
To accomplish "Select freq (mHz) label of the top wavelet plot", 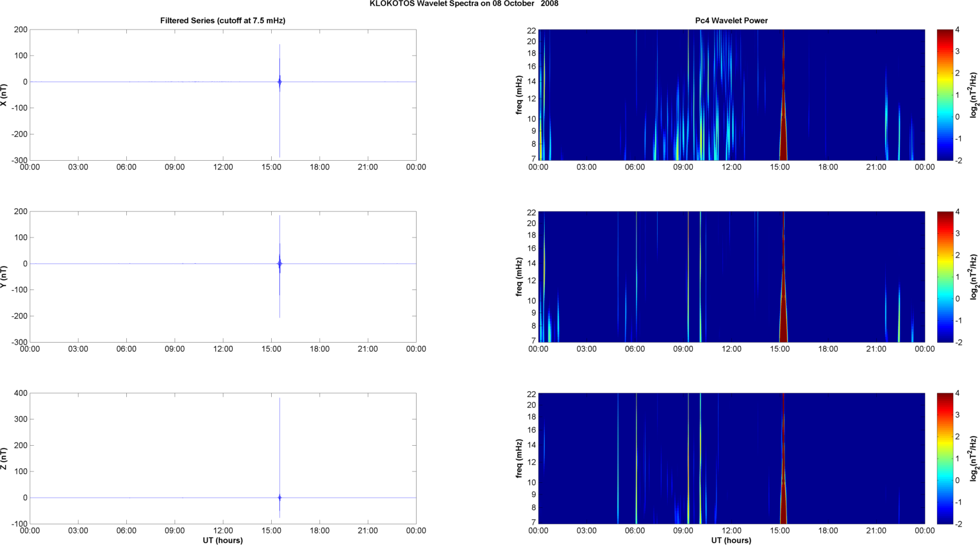I will (x=519, y=95).
